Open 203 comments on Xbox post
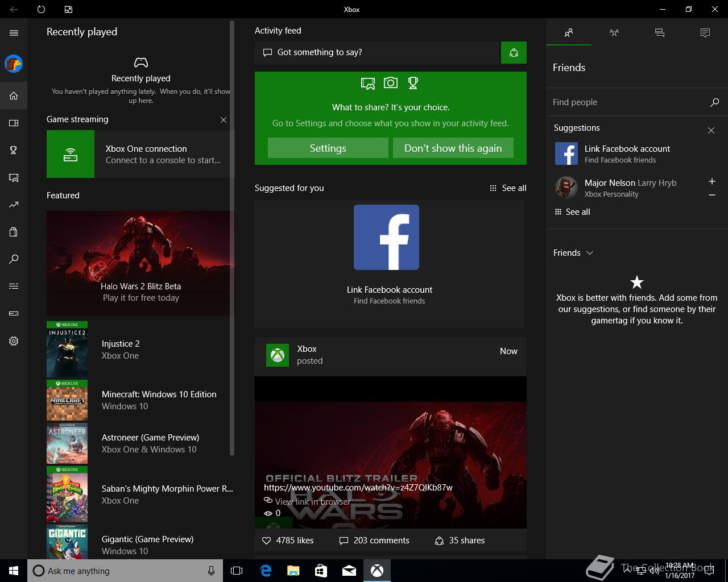Image resolution: width=728 pixels, height=582 pixels. [x=374, y=541]
